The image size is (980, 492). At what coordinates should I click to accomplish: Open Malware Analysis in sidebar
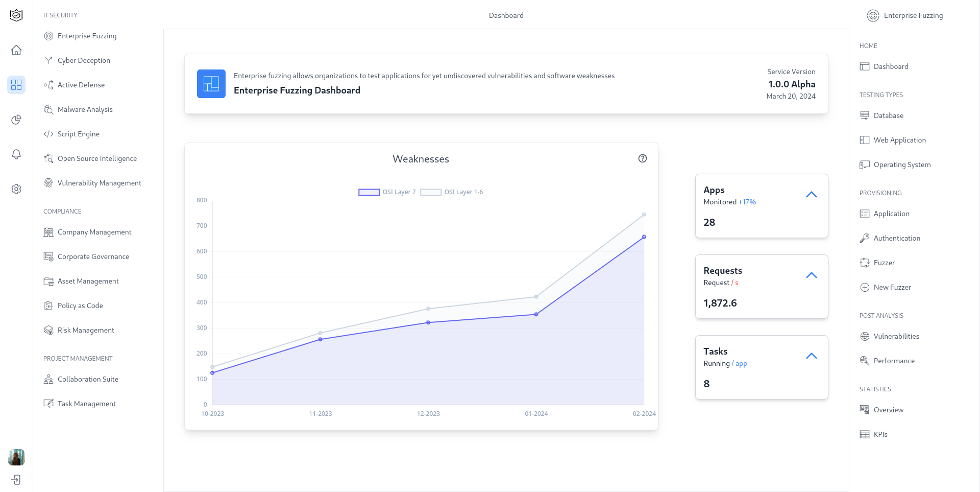point(85,109)
